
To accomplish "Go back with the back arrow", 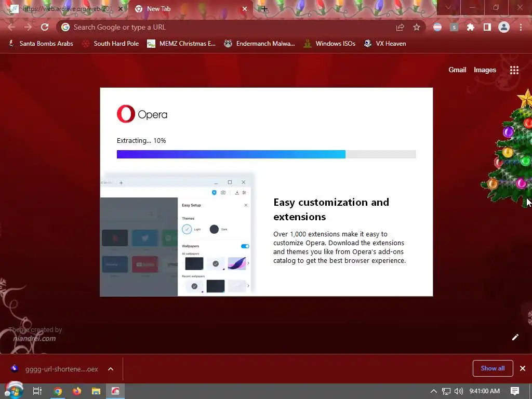I will pos(11,27).
